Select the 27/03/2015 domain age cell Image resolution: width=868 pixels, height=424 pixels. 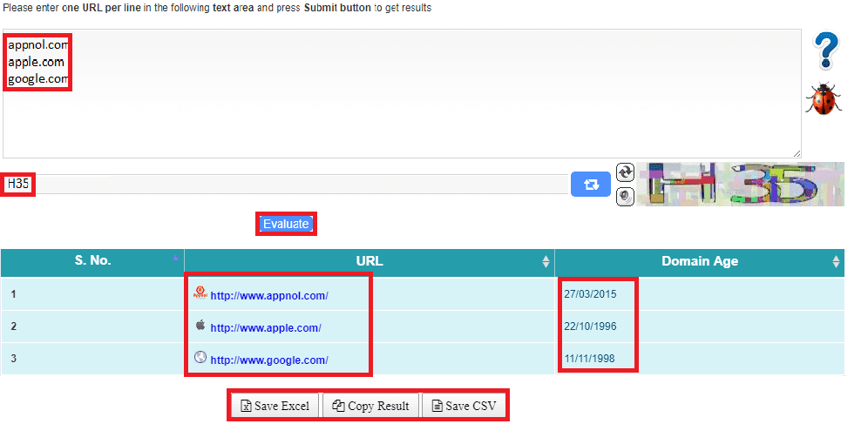590,293
